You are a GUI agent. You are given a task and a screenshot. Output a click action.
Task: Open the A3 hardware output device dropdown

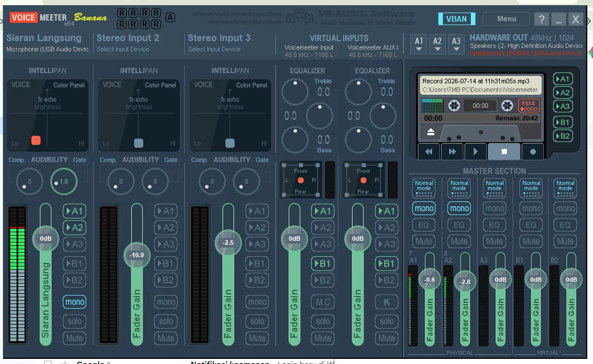point(456,44)
